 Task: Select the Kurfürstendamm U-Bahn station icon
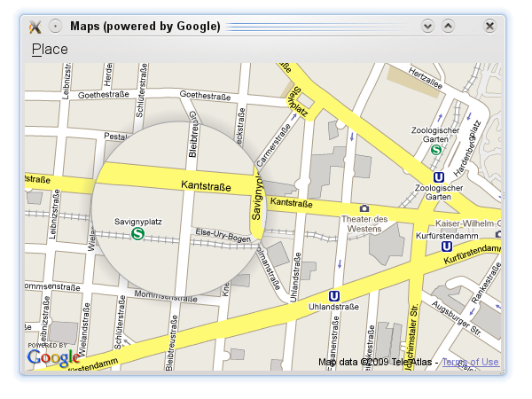point(447,246)
